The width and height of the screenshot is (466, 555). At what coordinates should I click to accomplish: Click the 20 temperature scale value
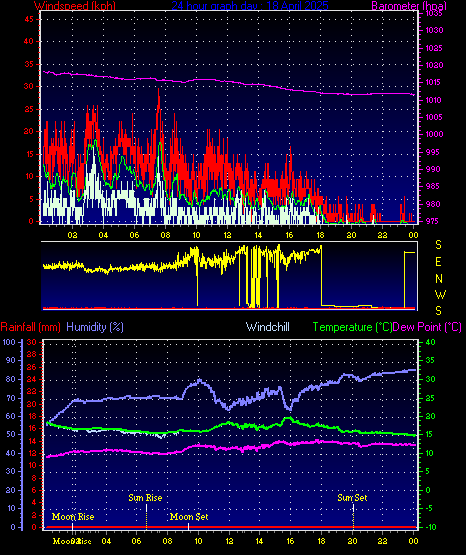(x=431, y=416)
